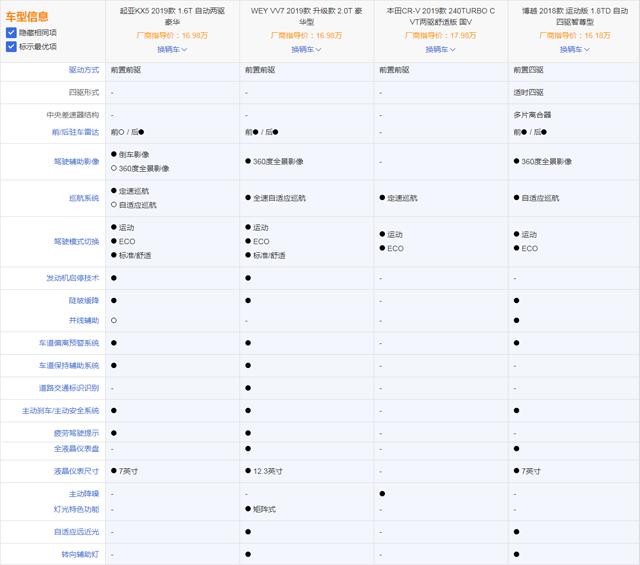
Task: Click 博越 price 厂商指导价 16.18万
Action: pos(575,36)
